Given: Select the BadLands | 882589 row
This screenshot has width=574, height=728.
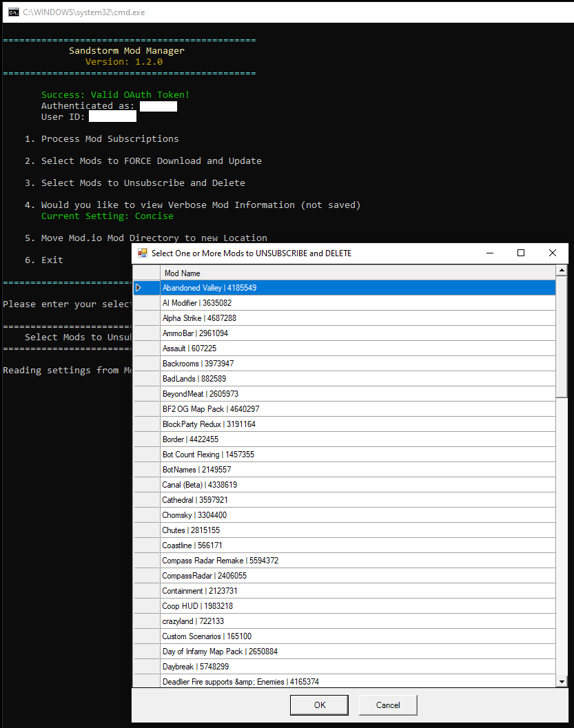Looking at the screenshot, I should [x=358, y=378].
